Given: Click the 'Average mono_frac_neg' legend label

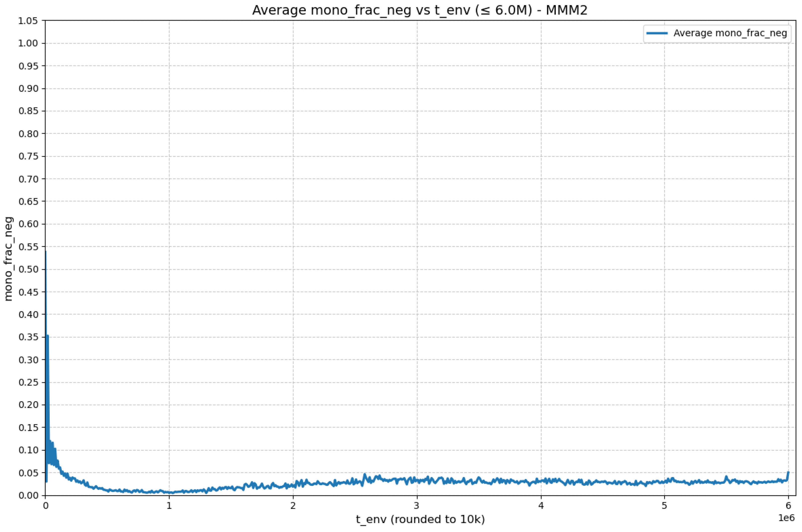Looking at the screenshot, I should pyautogui.click(x=730, y=33).
